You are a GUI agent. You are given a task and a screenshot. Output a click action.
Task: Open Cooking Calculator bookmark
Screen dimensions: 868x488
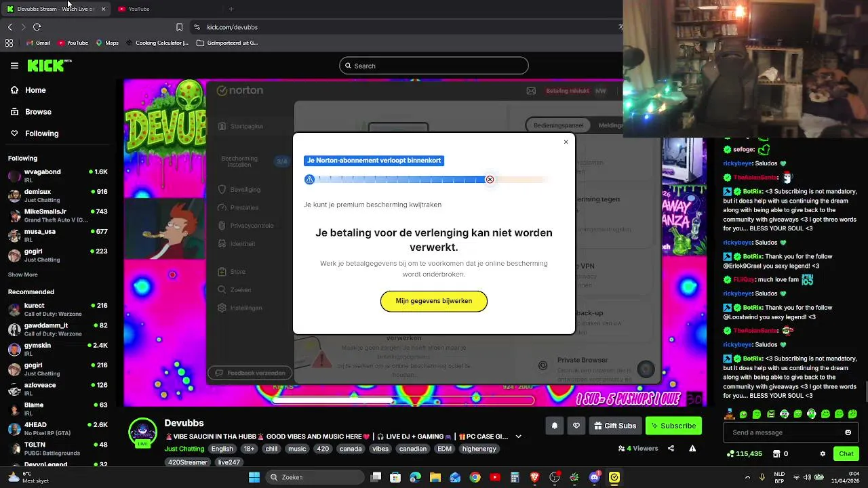pos(157,43)
